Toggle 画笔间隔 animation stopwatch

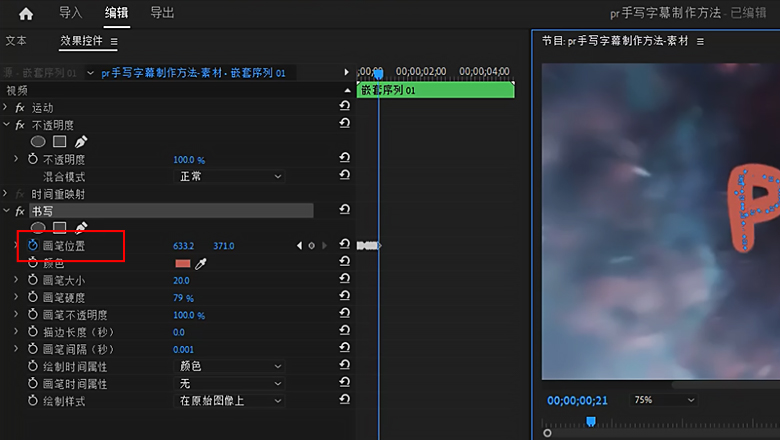(x=33, y=349)
